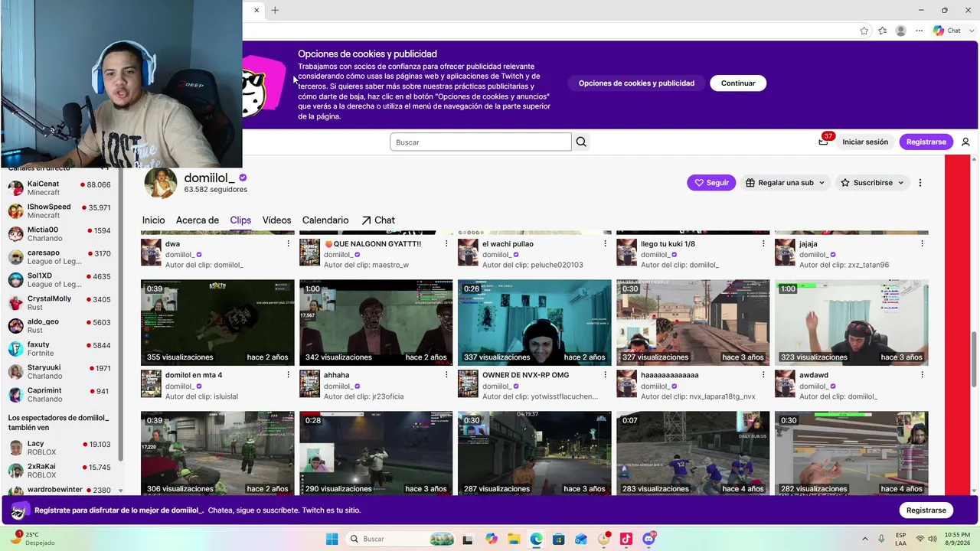Open Lacy ROBLOX channel in sidebar
The width and height of the screenshot is (980, 551).
tap(60, 448)
